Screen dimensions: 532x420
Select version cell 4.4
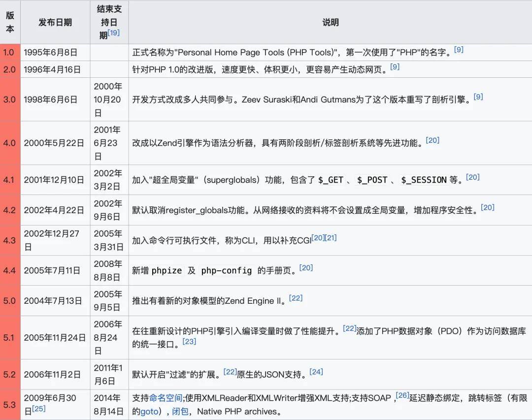[x=9, y=270]
